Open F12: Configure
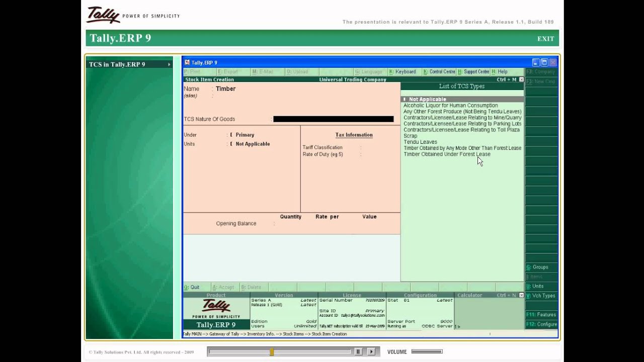This screenshot has width=644, height=362. pos(541,324)
